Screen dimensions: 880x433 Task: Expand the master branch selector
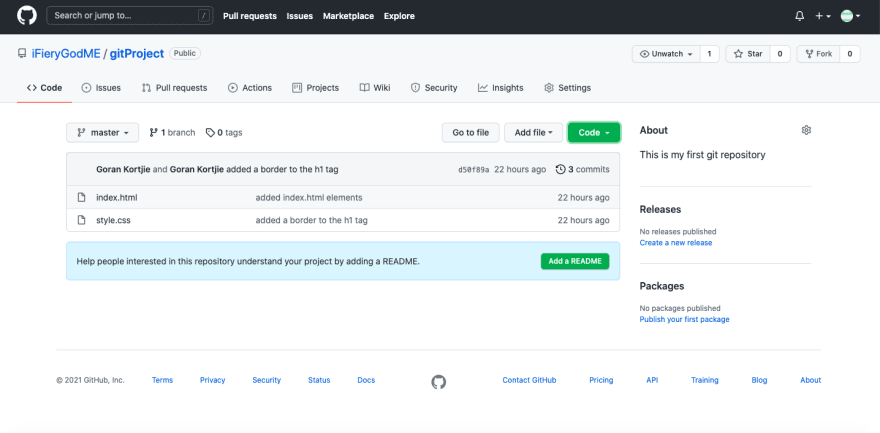[102, 133]
